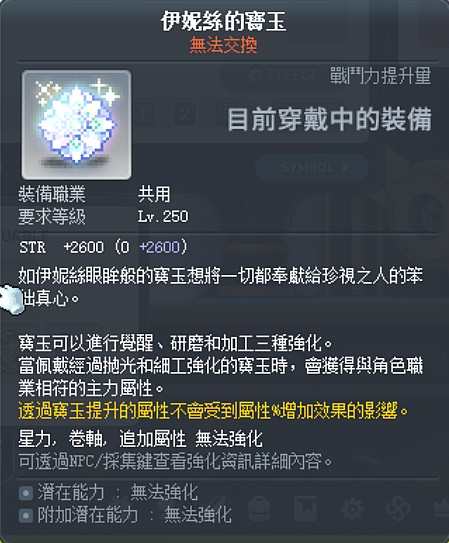This screenshot has height=543, width=449.
Task: Click the faded briefcase inventory icon at bottom
Action: (260, 509)
